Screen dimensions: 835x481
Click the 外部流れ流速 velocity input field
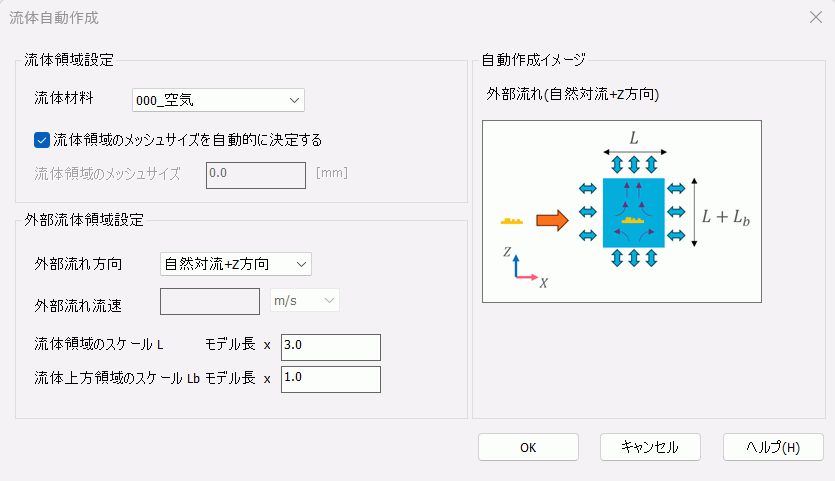tap(210, 300)
